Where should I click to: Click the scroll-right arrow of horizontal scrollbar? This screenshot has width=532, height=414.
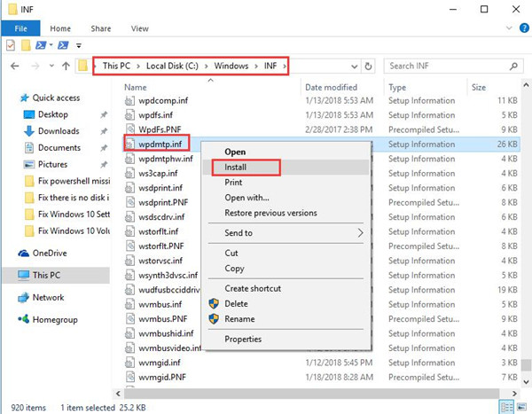pyautogui.click(x=514, y=394)
